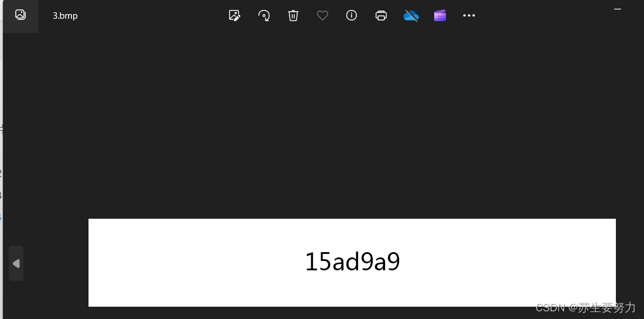Viewport: 644px width, 319px height.
Task: Rotate the image with the rotate icon
Action: tap(264, 16)
